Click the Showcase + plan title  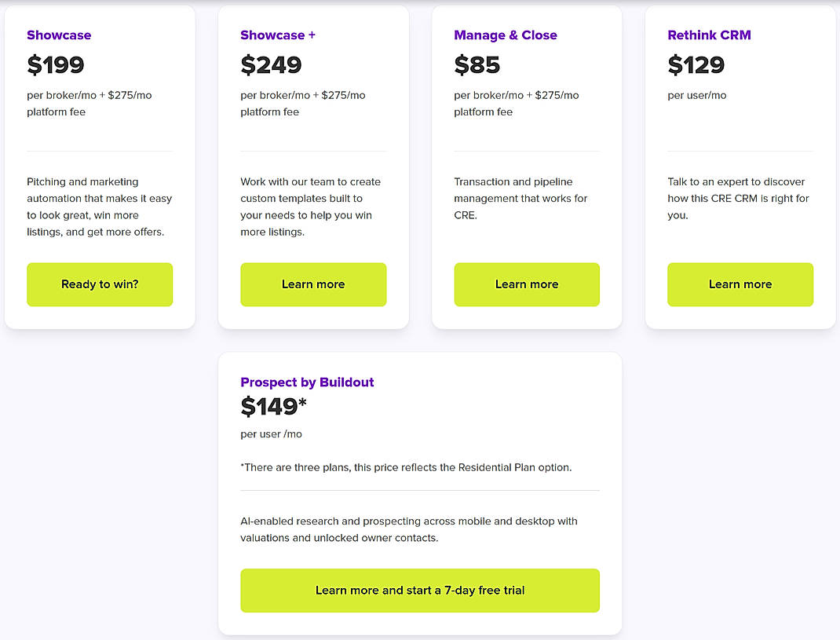(x=278, y=35)
